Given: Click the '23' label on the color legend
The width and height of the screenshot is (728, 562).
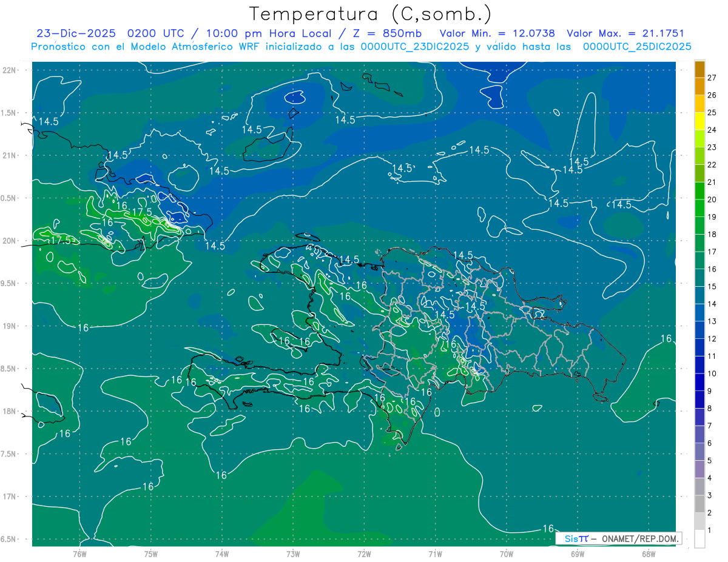Looking at the screenshot, I should click(712, 147).
